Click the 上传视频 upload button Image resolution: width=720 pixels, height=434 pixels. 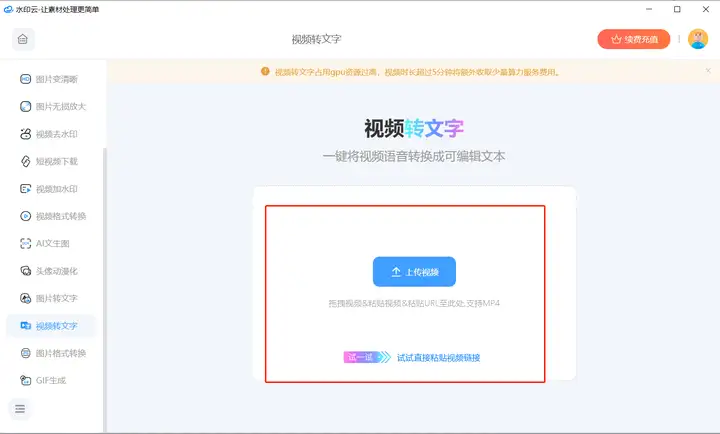[x=414, y=272]
